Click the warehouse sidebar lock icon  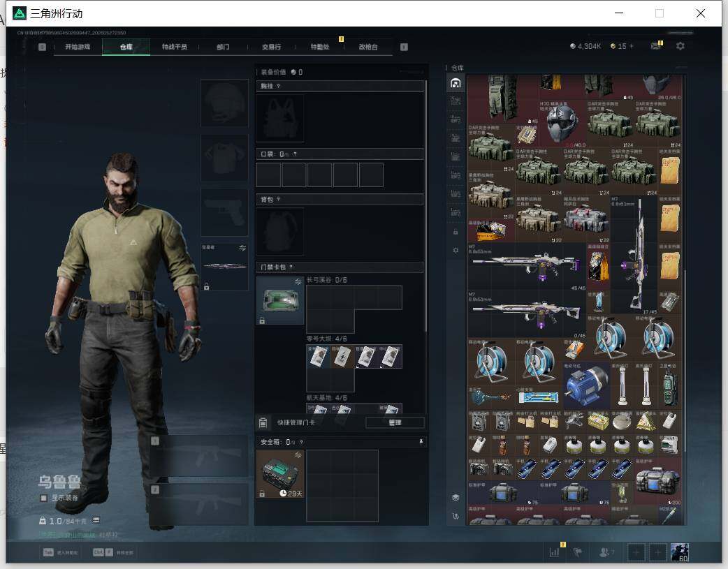click(456, 232)
